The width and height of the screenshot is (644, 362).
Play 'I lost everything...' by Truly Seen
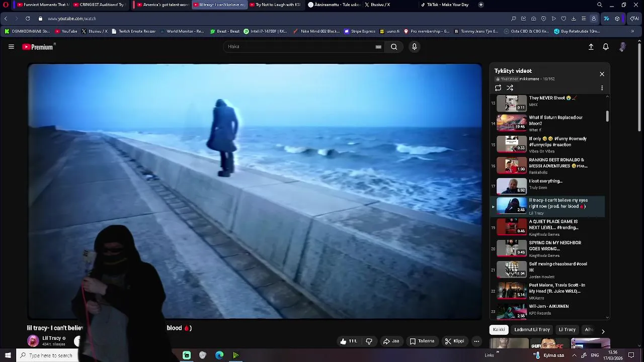click(547, 187)
